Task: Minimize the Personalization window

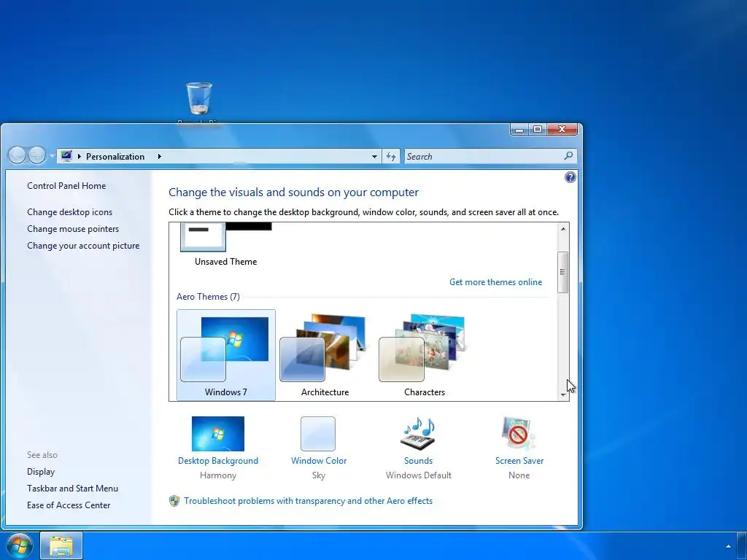Action: click(x=519, y=129)
